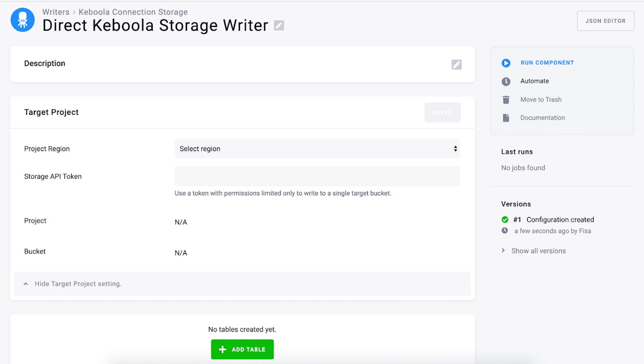Focus the Storage API Token field
This screenshot has width=644, height=364.
pos(317,176)
